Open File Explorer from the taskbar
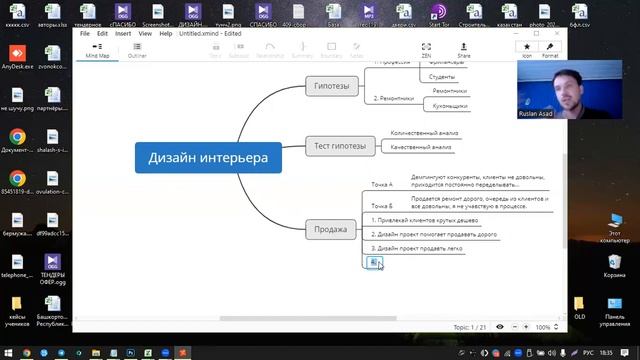640x360 pixels. tap(96, 353)
